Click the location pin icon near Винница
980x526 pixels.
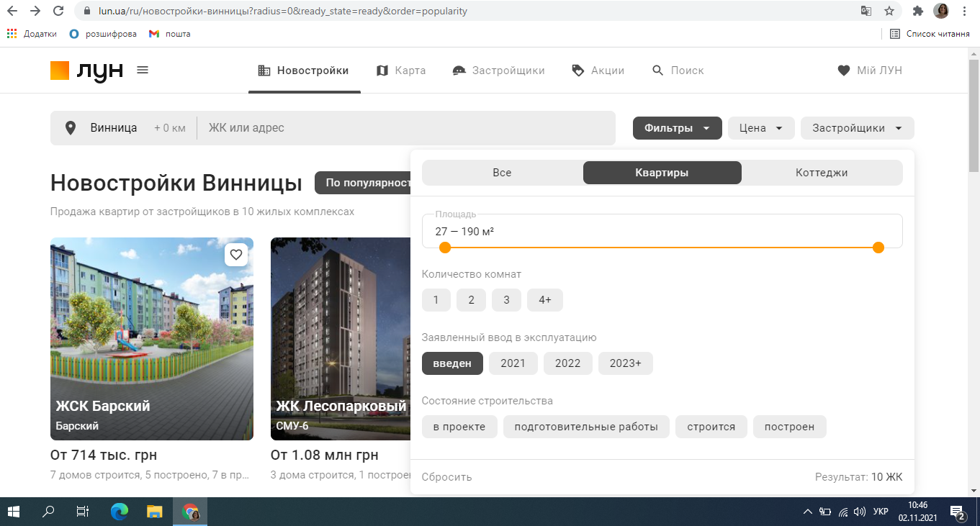(x=71, y=127)
